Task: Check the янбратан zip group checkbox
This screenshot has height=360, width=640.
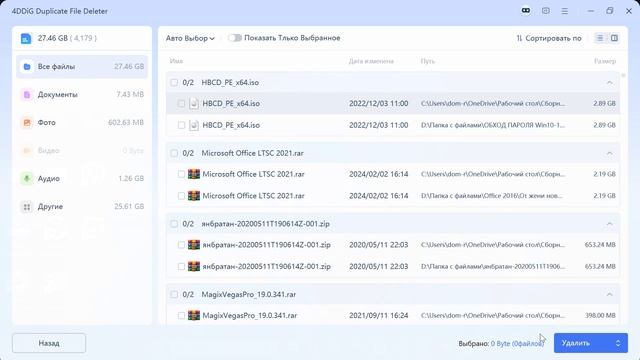Action: coord(174,224)
